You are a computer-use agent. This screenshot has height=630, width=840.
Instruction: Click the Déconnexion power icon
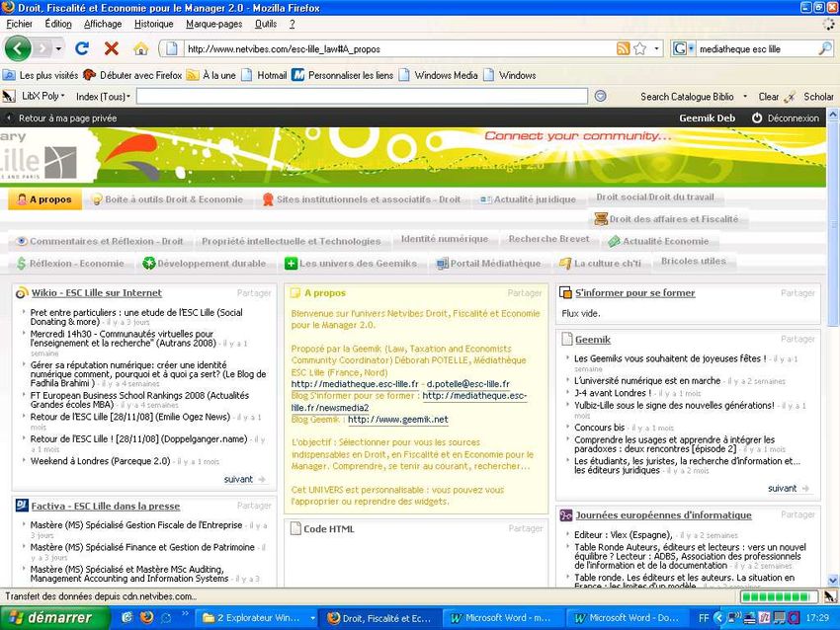coord(757,118)
